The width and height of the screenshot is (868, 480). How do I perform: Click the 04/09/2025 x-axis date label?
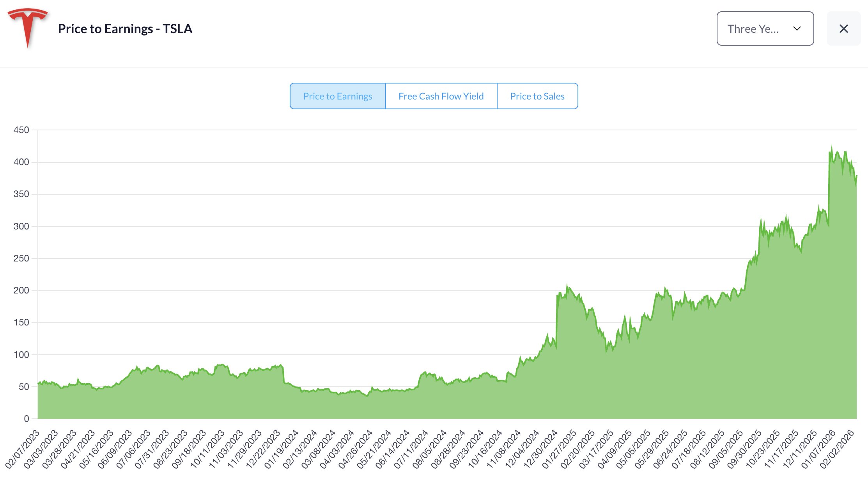point(615,449)
